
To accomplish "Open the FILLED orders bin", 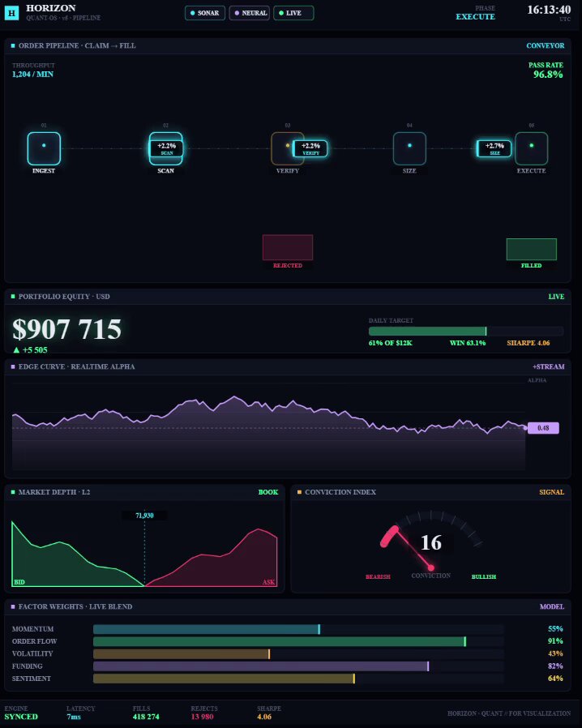I will click(x=532, y=250).
